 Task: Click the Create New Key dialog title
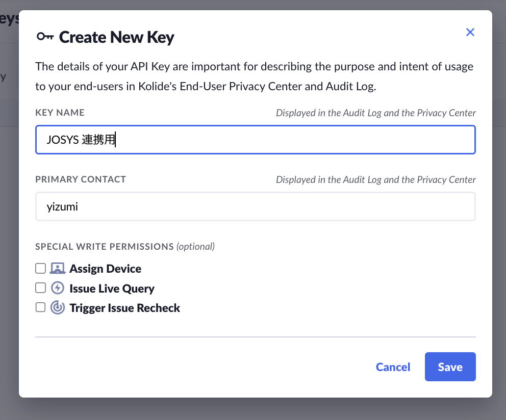[117, 37]
